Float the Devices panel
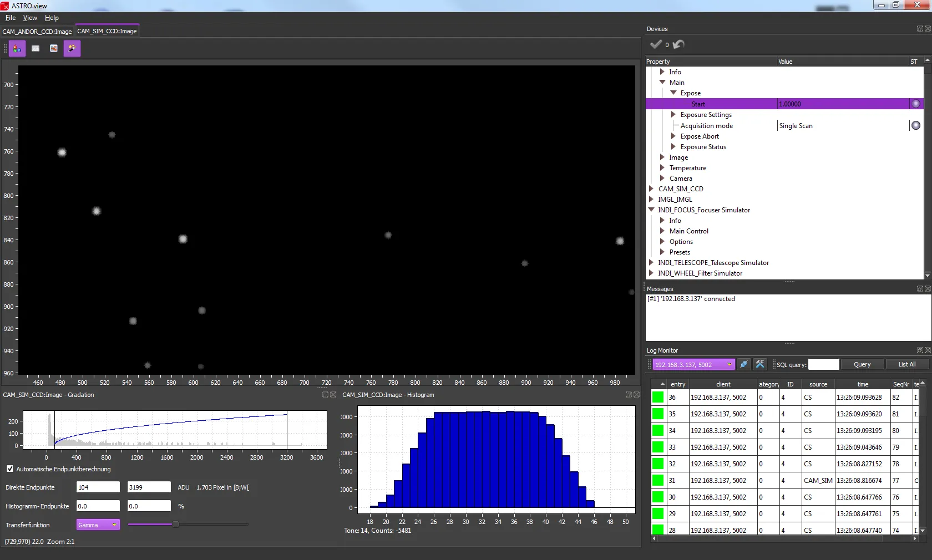The height and width of the screenshot is (560, 932). tap(920, 29)
